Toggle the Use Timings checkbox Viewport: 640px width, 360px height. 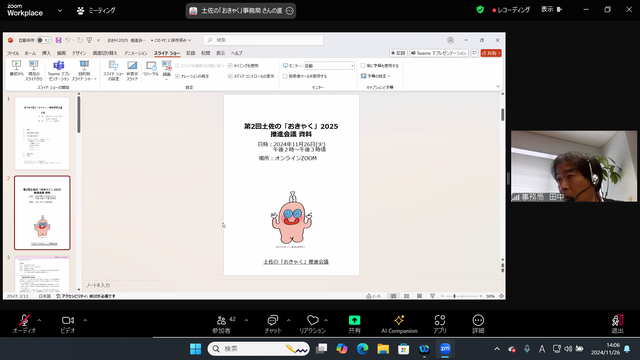230,66
